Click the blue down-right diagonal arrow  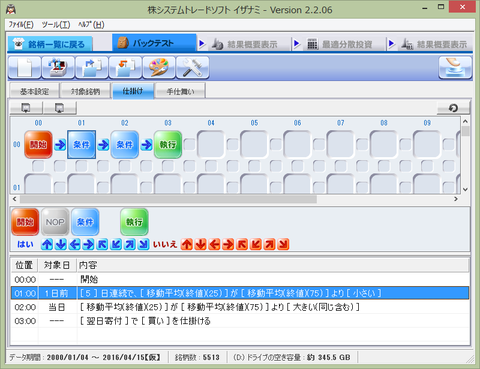143,244
